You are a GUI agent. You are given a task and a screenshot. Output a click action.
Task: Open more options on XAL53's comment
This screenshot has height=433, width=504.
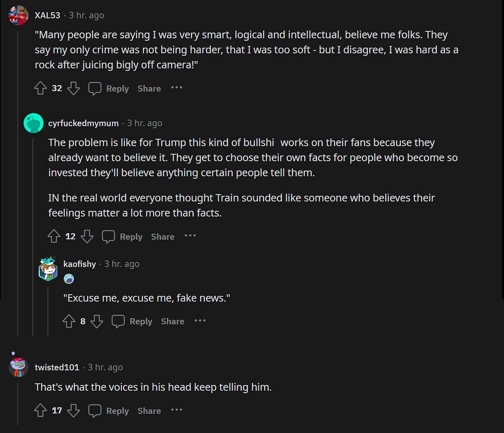click(177, 87)
